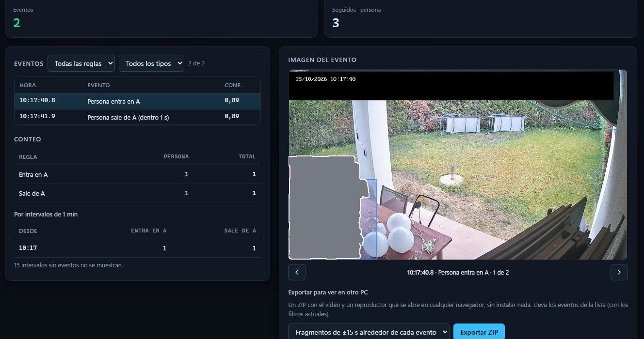Viewport: 644px width, 339px height.
Task: Click the '15 intervalos sin eventos' note
Action: coord(68,265)
